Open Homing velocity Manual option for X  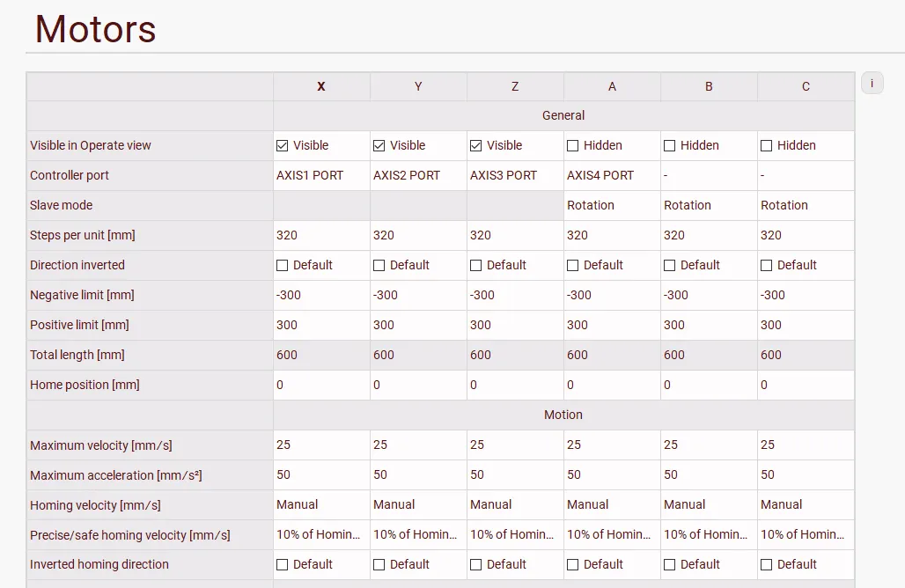coord(322,505)
